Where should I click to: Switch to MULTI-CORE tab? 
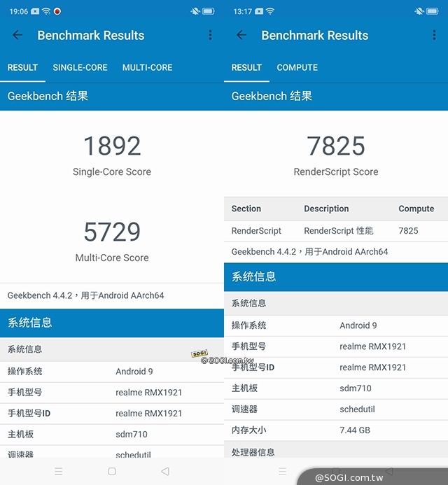click(147, 67)
